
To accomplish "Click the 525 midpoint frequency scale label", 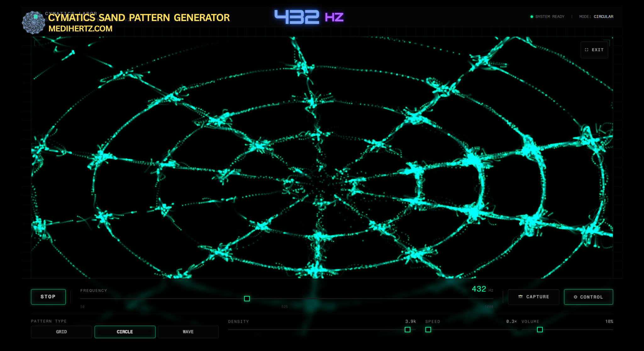I will pos(285,307).
